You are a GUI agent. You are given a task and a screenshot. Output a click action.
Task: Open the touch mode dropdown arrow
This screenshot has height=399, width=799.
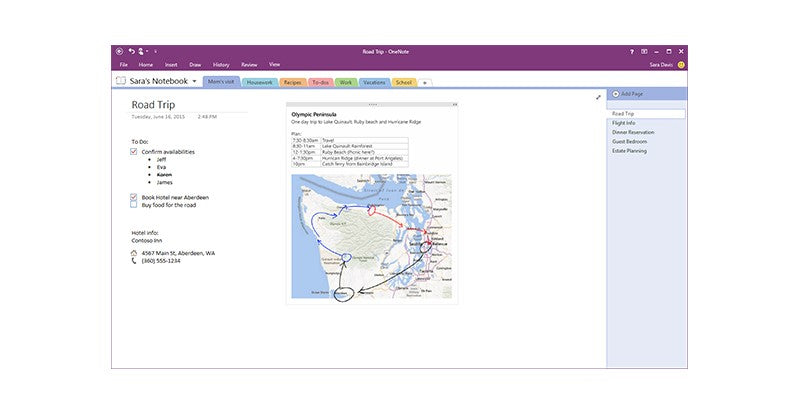(147, 51)
